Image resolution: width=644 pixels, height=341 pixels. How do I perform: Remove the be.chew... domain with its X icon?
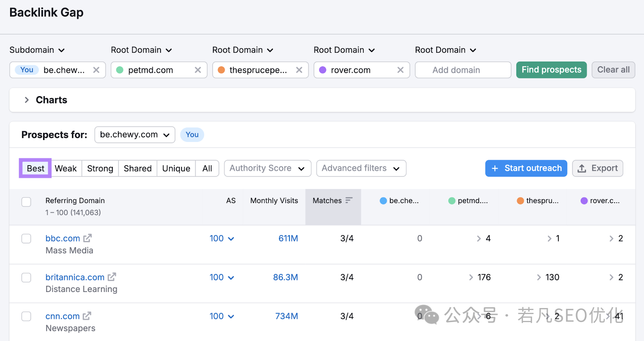click(96, 70)
